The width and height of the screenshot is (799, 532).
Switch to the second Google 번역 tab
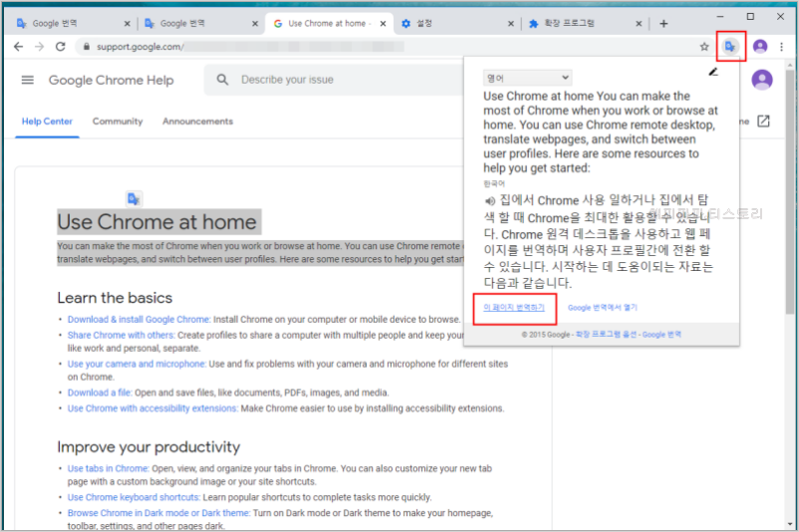pyautogui.click(x=201, y=24)
